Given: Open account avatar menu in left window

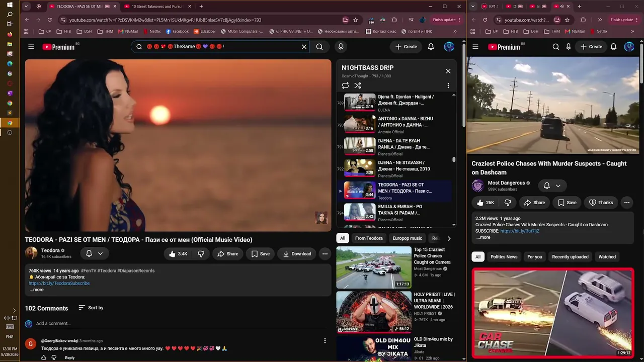Looking at the screenshot, I should pyautogui.click(x=449, y=47).
